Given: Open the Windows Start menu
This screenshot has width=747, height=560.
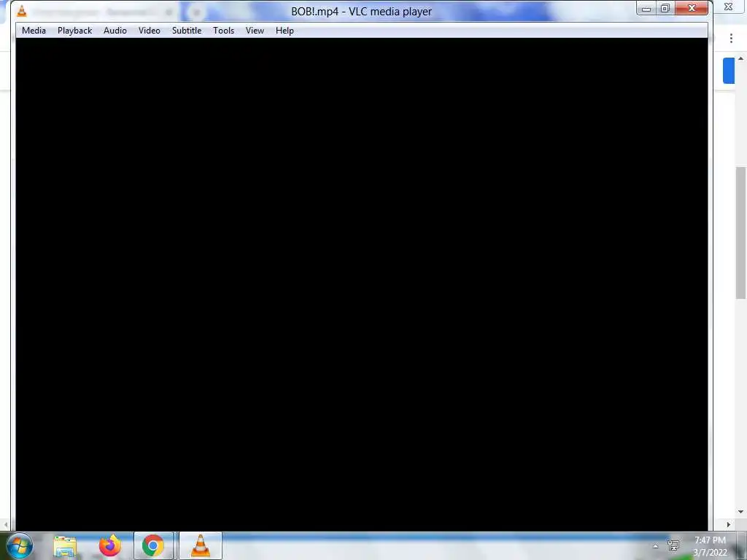Looking at the screenshot, I should pyautogui.click(x=20, y=545).
